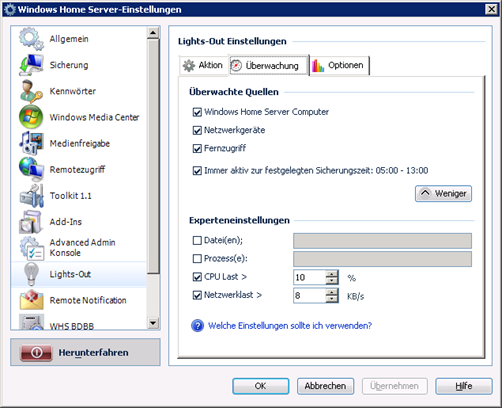Click the Datei(en) text field
The width and height of the screenshot is (502, 408).
(382, 241)
